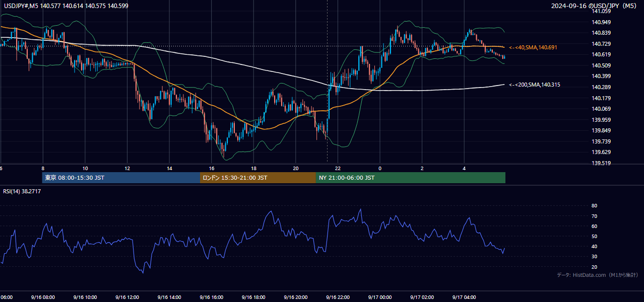Click hour label 10 under price chart
Viewport: 644px width, 302px height.
pos(85,168)
